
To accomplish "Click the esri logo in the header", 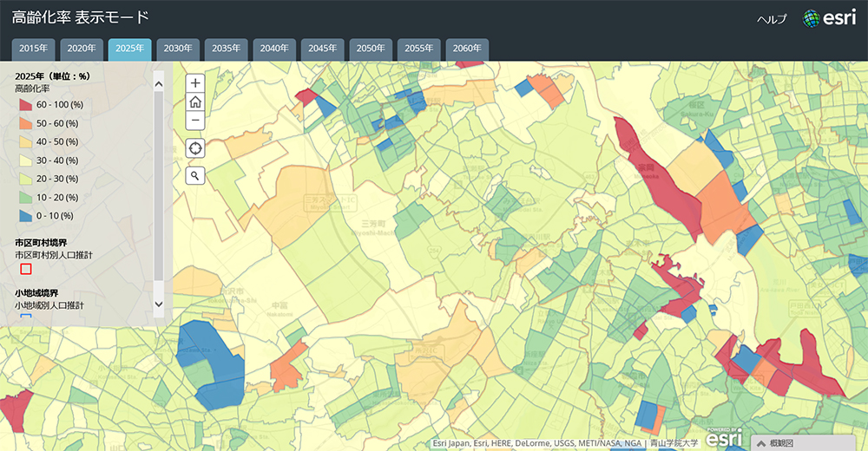I will pos(830,18).
